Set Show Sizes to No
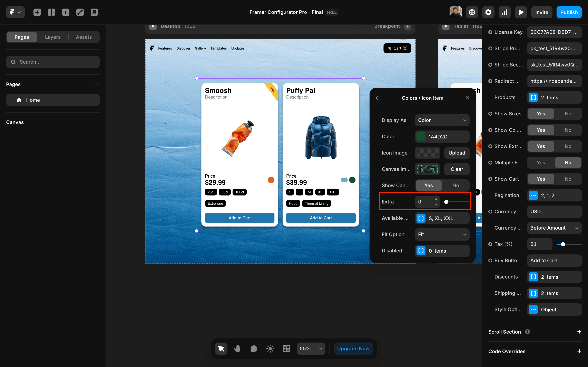588x367 pixels. [x=568, y=114]
